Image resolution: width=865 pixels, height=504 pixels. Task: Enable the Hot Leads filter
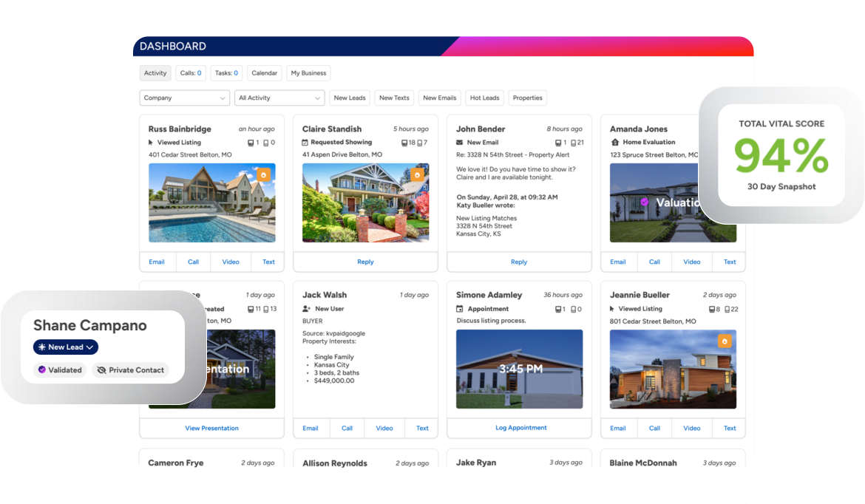pyautogui.click(x=484, y=98)
